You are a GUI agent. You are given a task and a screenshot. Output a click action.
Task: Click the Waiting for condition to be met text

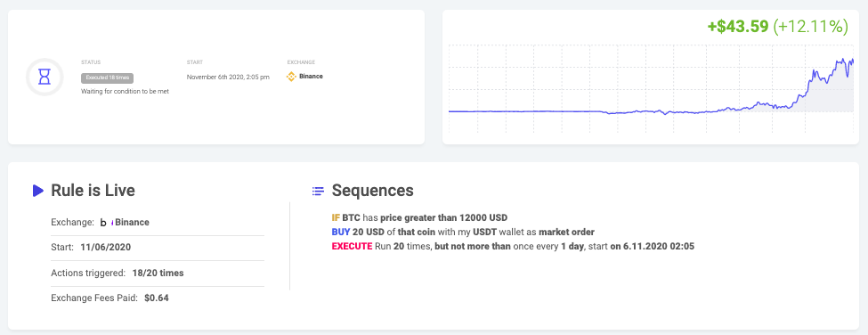125,92
